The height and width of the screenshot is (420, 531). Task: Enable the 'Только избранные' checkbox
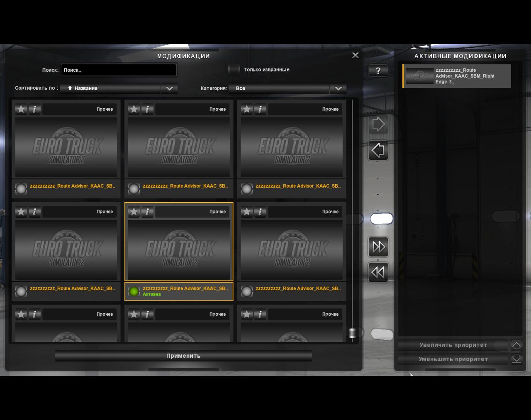(x=234, y=70)
